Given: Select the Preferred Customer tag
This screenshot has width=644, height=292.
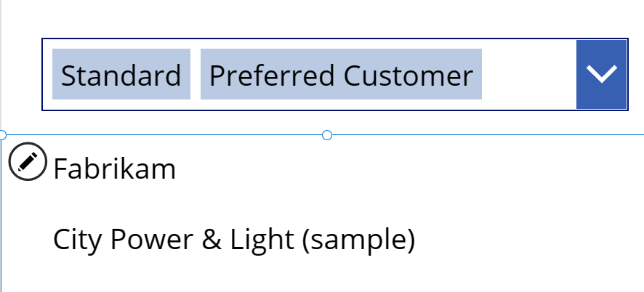Looking at the screenshot, I should click(341, 74).
